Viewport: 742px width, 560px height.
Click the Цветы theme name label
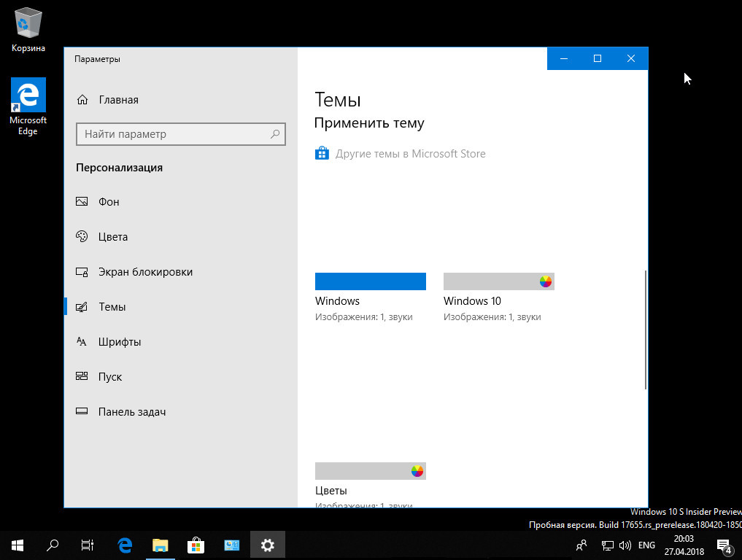click(331, 491)
